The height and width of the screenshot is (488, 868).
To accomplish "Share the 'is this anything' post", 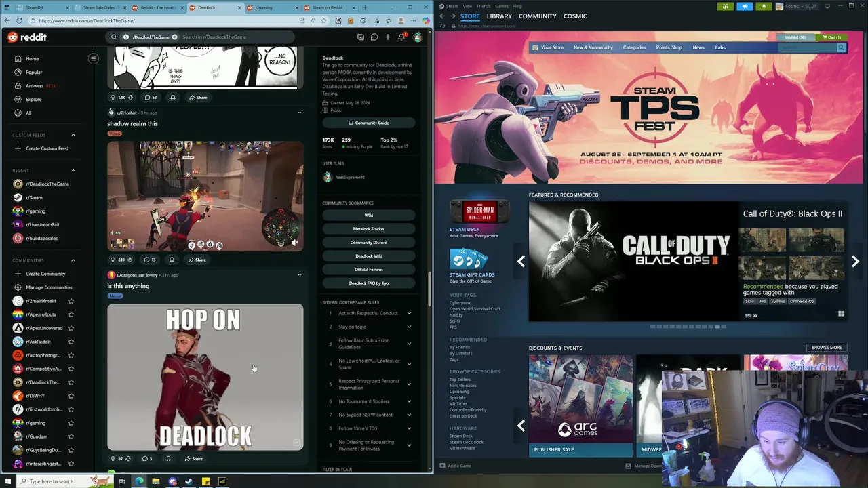I will click(193, 459).
